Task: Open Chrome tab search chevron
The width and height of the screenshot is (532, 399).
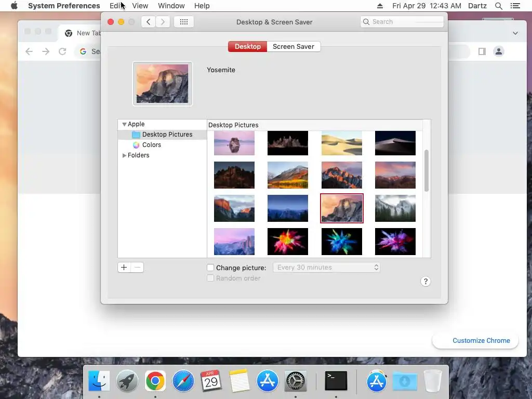Action: [x=515, y=33]
